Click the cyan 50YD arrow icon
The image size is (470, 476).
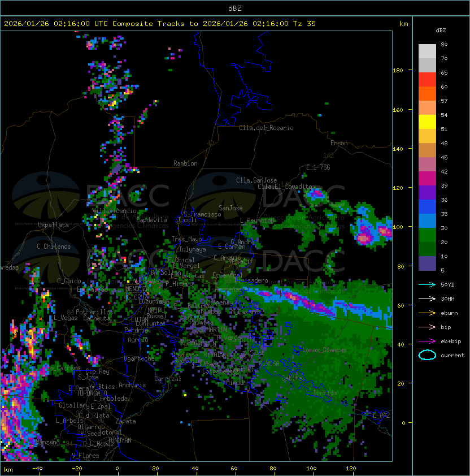[x=427, y=285]
